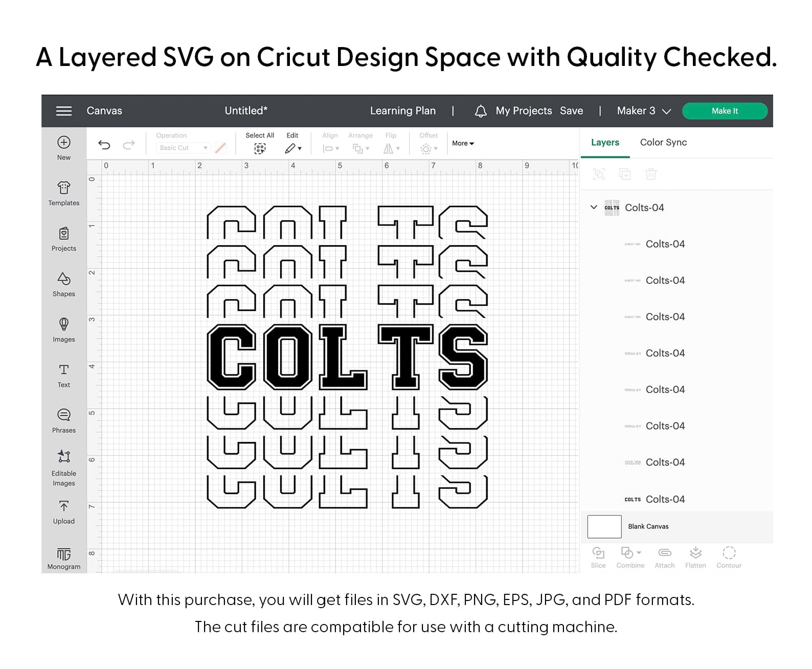The image size is (812, 669).
Task: Click the Upload icon
Action: tap(64, 506)
